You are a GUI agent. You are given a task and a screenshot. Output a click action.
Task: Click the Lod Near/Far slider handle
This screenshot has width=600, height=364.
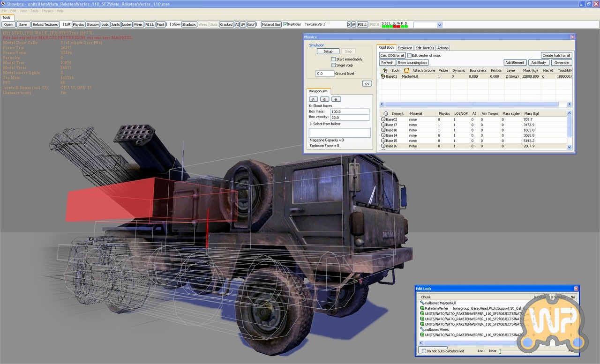click(x=500, y=351)
